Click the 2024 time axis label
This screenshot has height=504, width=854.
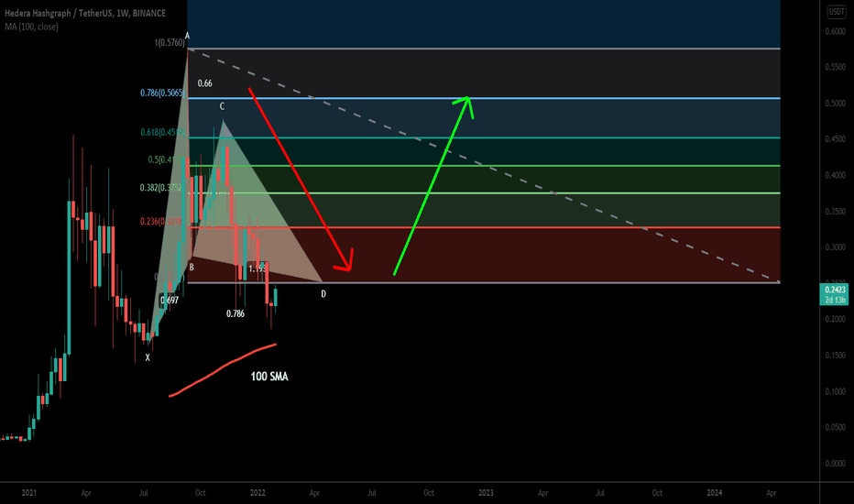click(x=714, y=493)
